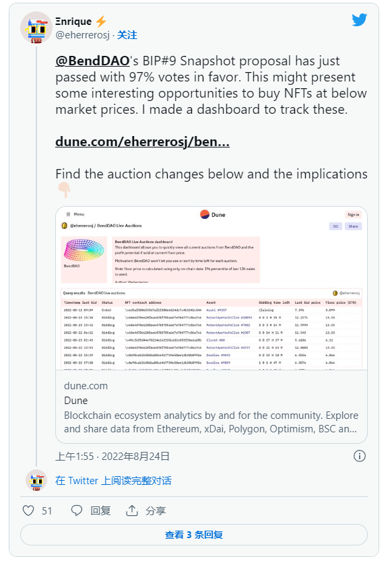This screenshot has width=392, height=565.
Task: Open Enrique's profile avatar at top
Action: coord(36,28)
